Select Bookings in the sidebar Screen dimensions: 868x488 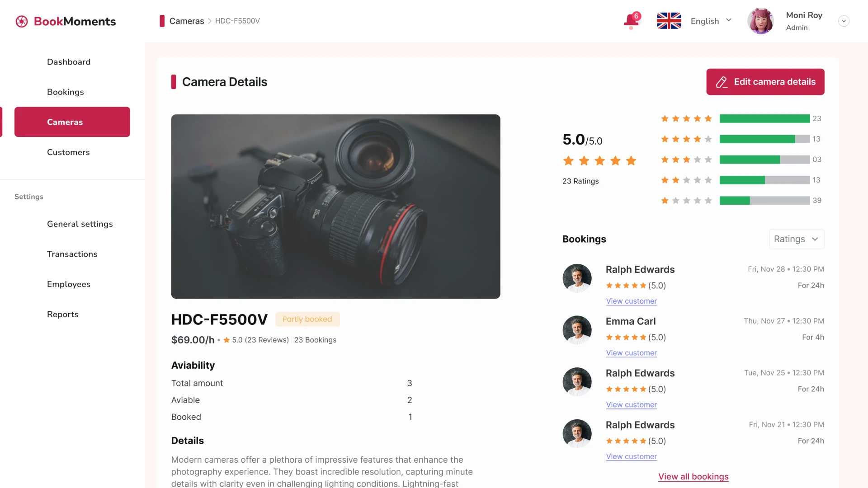coord(65,92)
